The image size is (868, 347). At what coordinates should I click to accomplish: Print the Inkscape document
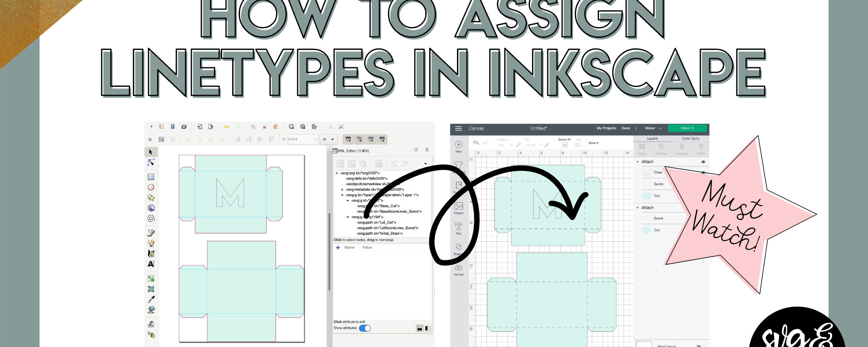(184, 127)
